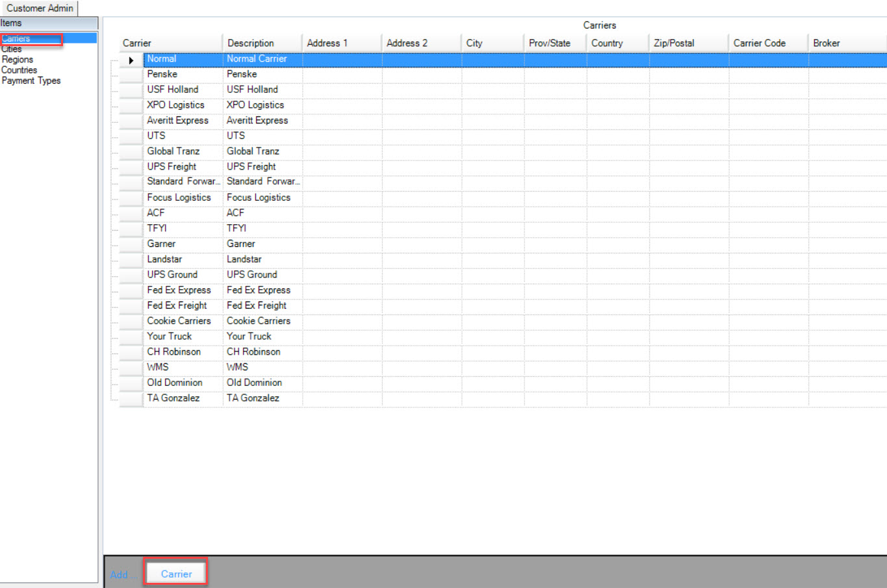
Task: Click the Address 1 column header
Action: (x=342, y=43)
